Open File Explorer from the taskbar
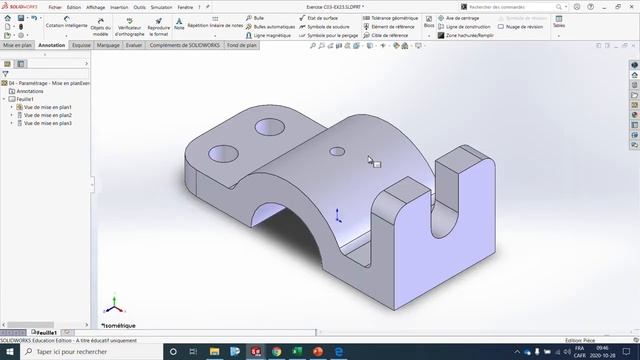Screen dimensions: 640x360 tap(214, 351)
